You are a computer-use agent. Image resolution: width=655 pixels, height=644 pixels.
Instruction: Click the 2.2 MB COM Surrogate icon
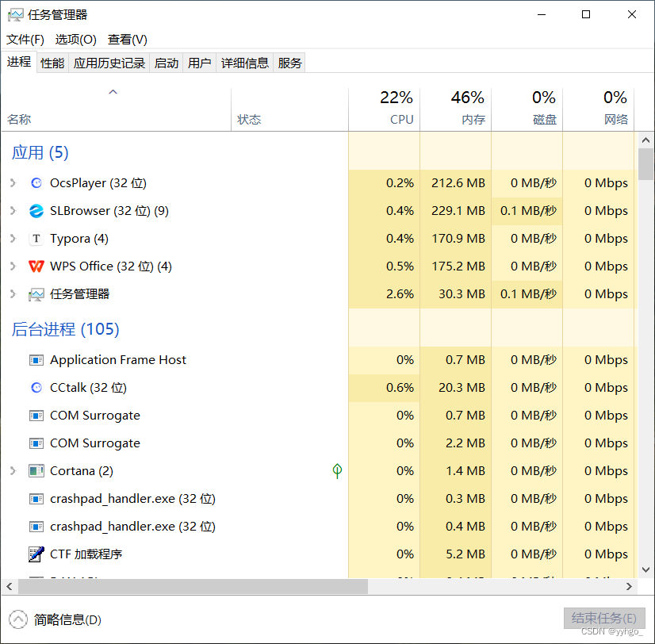[36, 443]
